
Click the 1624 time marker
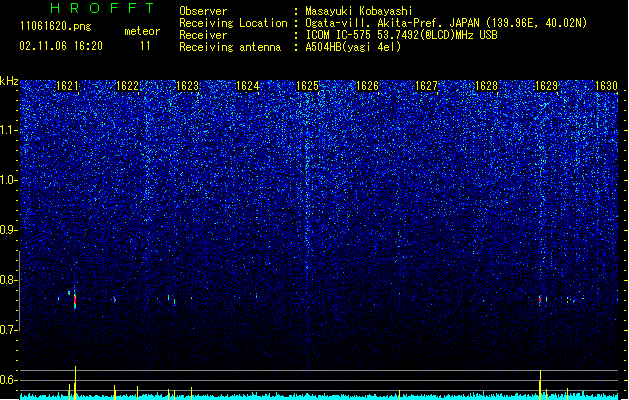(248, 86)
